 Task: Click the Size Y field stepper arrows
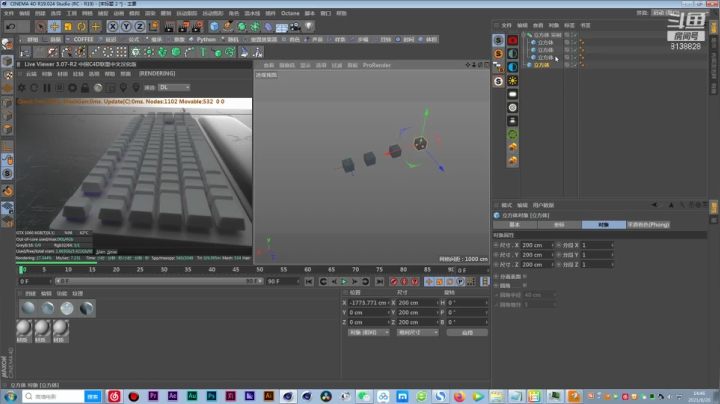point(552,255)
